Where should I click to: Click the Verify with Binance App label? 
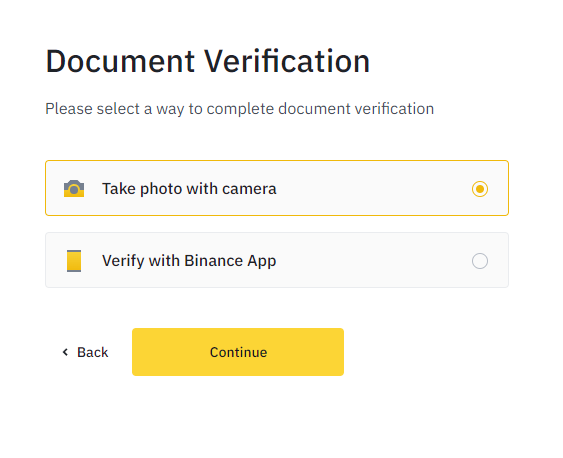click(189, 261)
